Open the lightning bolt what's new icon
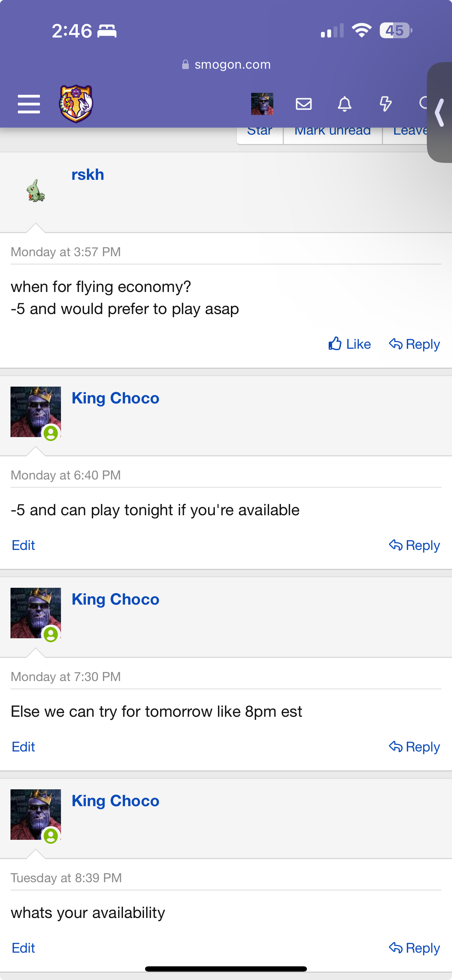The width and height of the screenshot is (452, 980). (x=385, y=103)
